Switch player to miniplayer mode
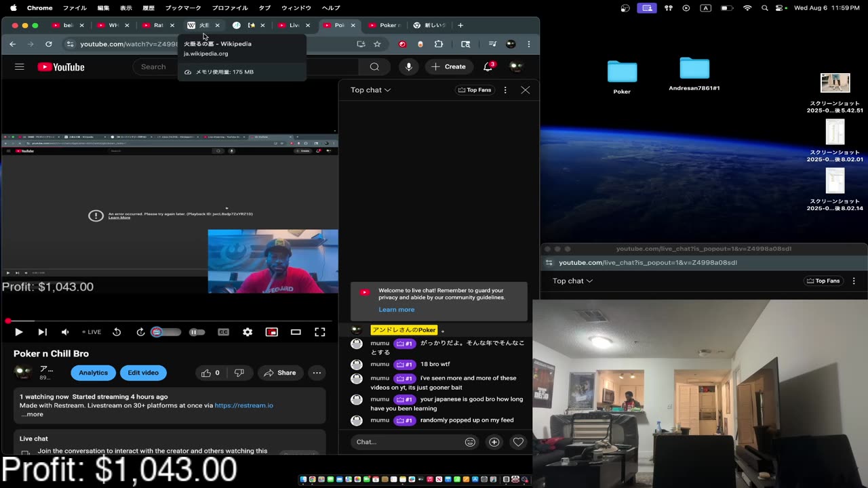Image resolution: width=868 pixels, height=488 pixels. 271,332
